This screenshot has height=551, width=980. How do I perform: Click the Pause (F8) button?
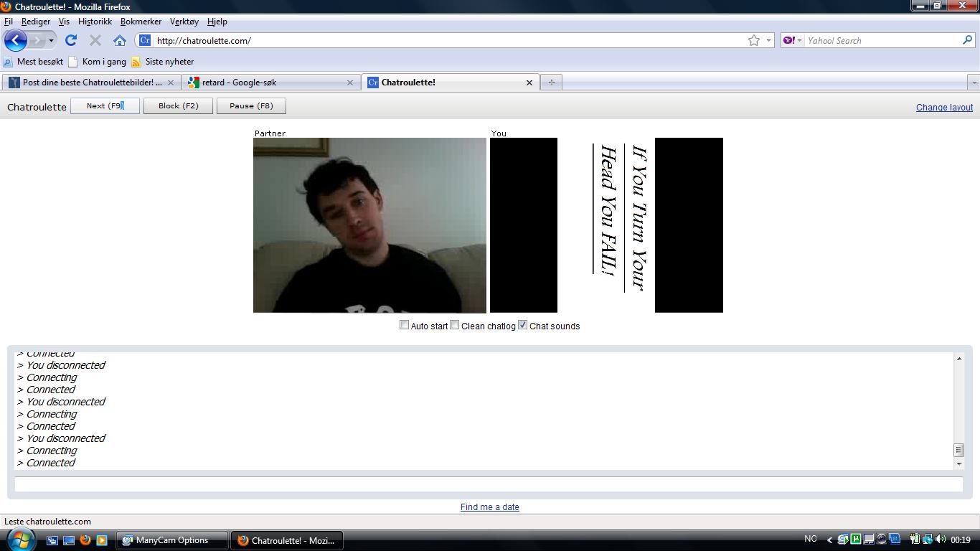pos(251,106)
